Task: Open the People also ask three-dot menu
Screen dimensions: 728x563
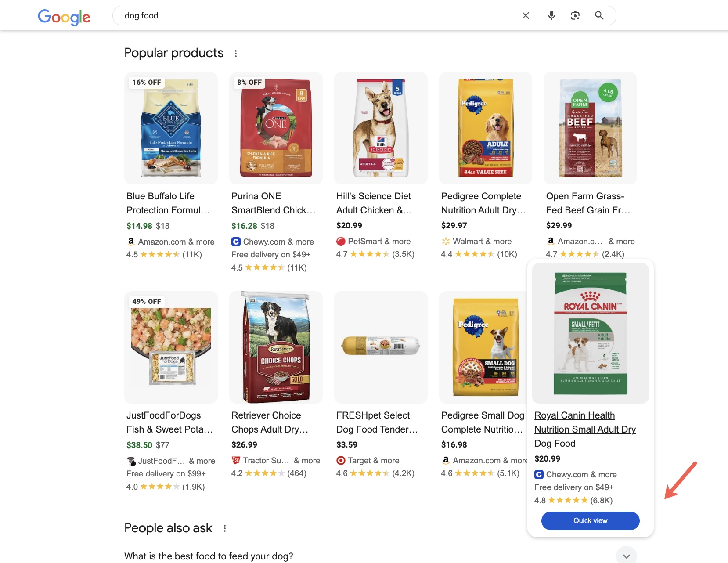Action: click(224, 528)
